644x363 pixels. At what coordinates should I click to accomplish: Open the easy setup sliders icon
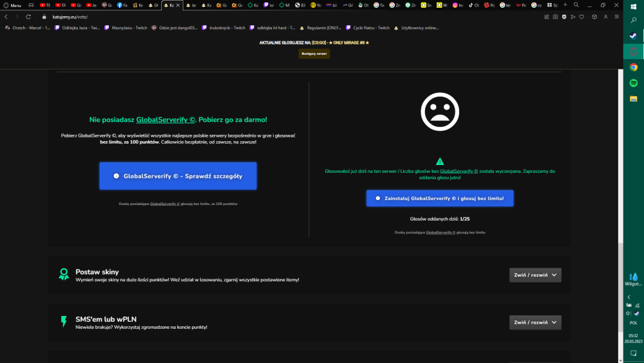pyautogui.click(x=617, y=17)
